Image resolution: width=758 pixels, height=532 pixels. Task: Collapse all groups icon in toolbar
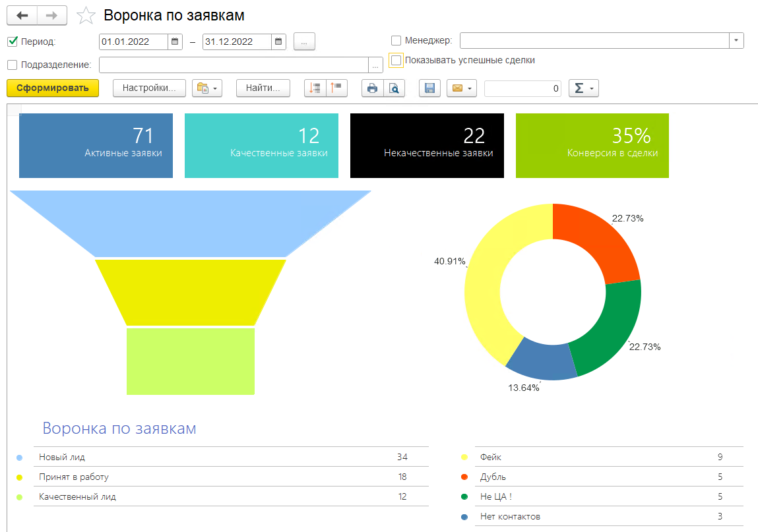coord(336,88)
